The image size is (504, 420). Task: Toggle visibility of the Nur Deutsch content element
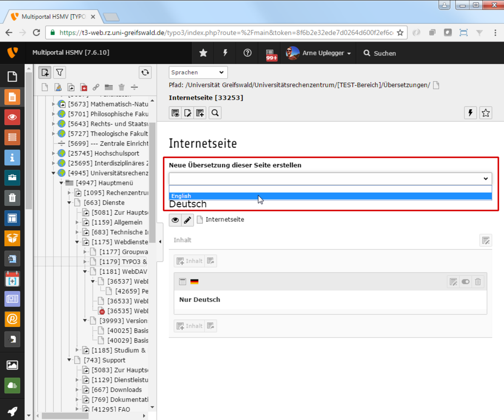[x=465, y=282]
